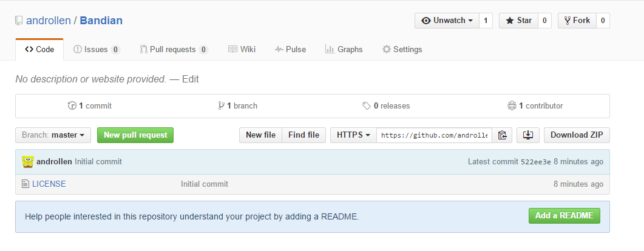Click the pull request icon on its tab
This screenshot has height=251, width=644.
(143, 50)
